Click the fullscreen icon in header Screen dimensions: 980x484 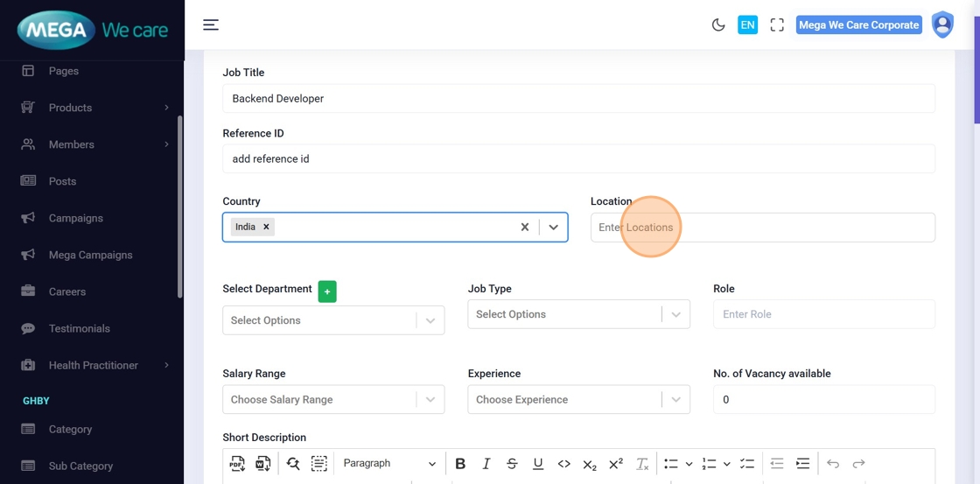click(x=777, y=25)
